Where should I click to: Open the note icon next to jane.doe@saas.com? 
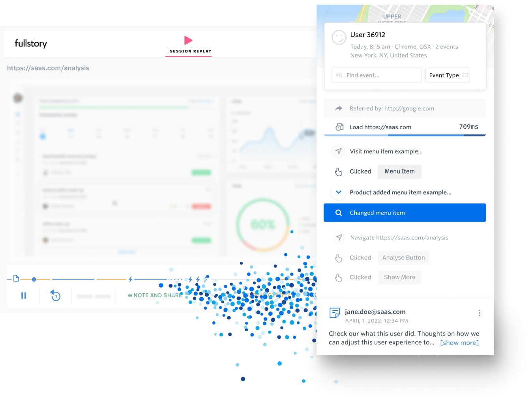click(335, 313)
